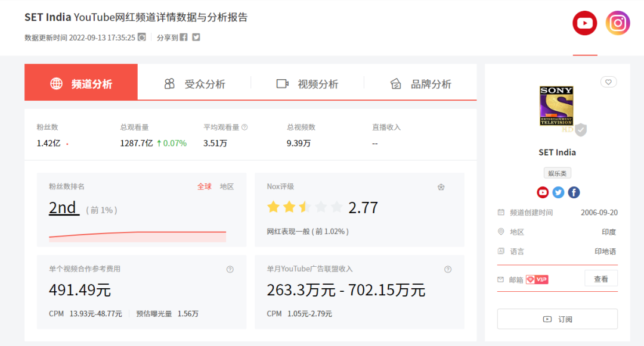Refresh data using the update time icon

click(142, 38)
